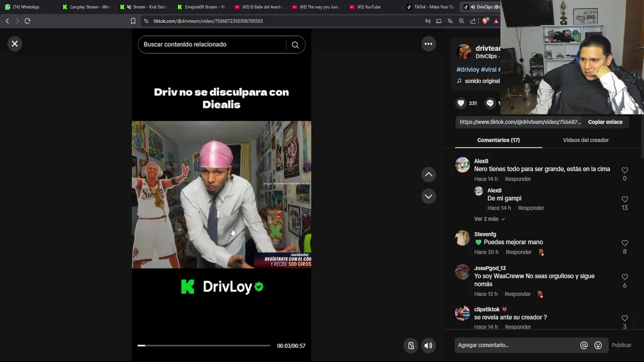Screen dimensions: 644x362
Task: Open emoji picker in comment box
Action: [x=598, y=345]
